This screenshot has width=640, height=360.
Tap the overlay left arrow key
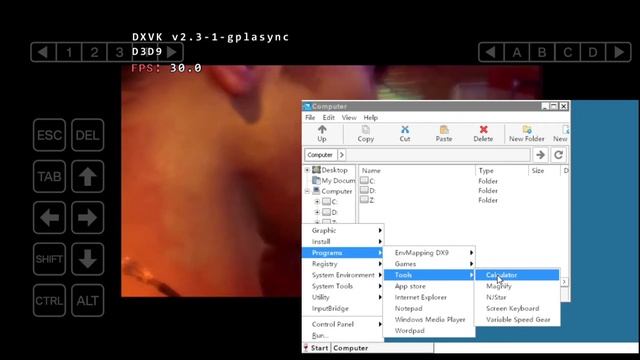point(49,218)
